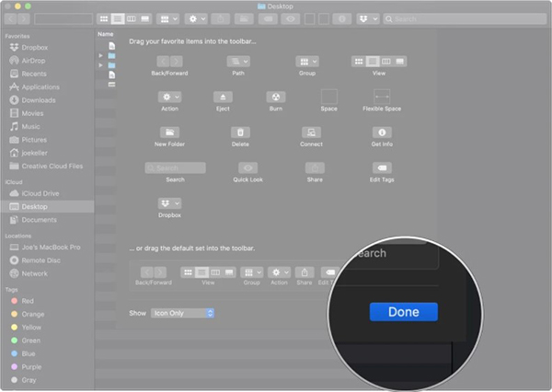The image size is (552, 392).
Task: Click the Burn item in the customization palette
Action: (x=276, y=97)
